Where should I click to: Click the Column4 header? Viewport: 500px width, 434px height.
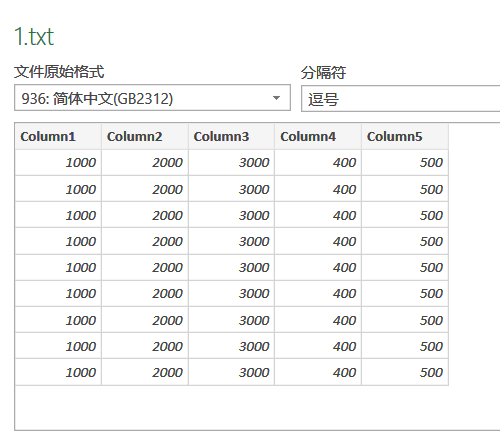click(x=318, y=136)
